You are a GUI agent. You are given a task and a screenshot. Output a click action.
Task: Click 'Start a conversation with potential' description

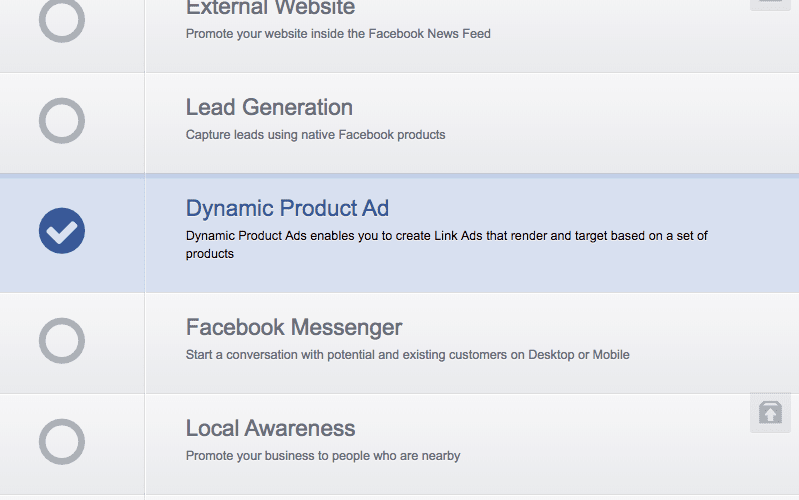407,354
